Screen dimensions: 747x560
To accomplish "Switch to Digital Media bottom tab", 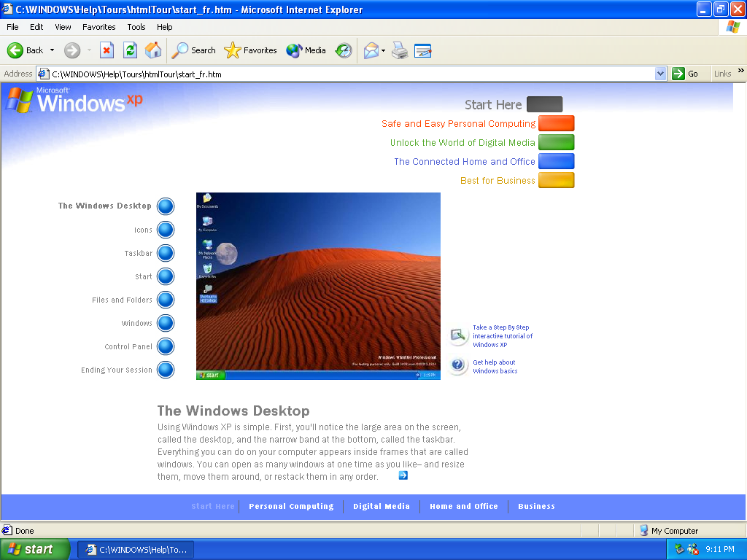I will pos(381,506).
